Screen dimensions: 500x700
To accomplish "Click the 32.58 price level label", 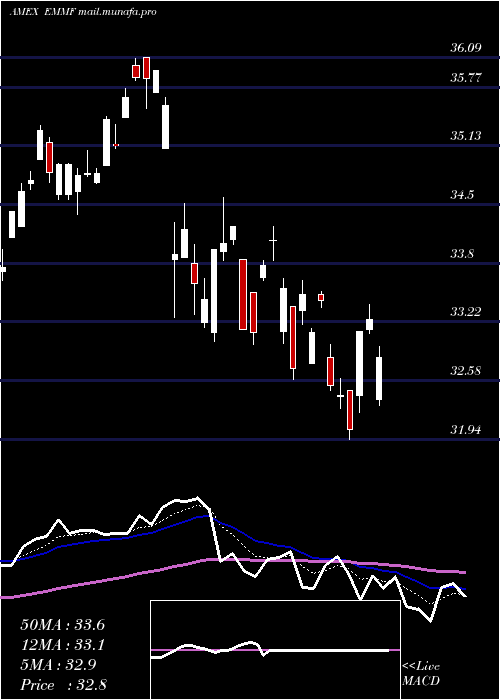I will pos(466,371).
